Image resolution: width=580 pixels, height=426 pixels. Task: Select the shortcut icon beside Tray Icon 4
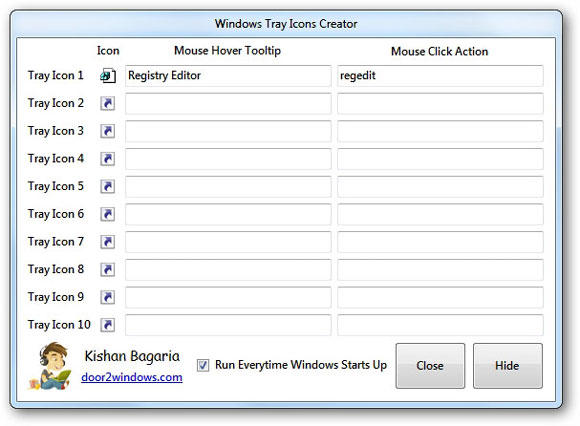click(x=108, y=159)
